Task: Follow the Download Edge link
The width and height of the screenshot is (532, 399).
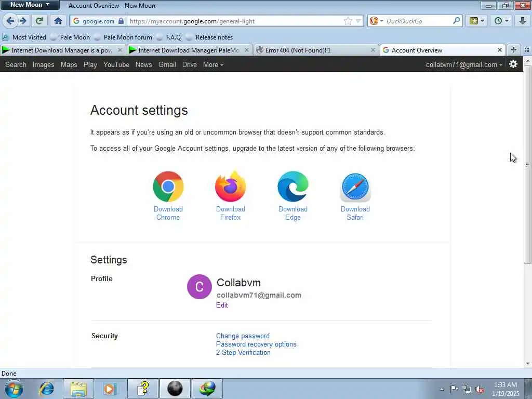Action: click(x=293, y=213)
